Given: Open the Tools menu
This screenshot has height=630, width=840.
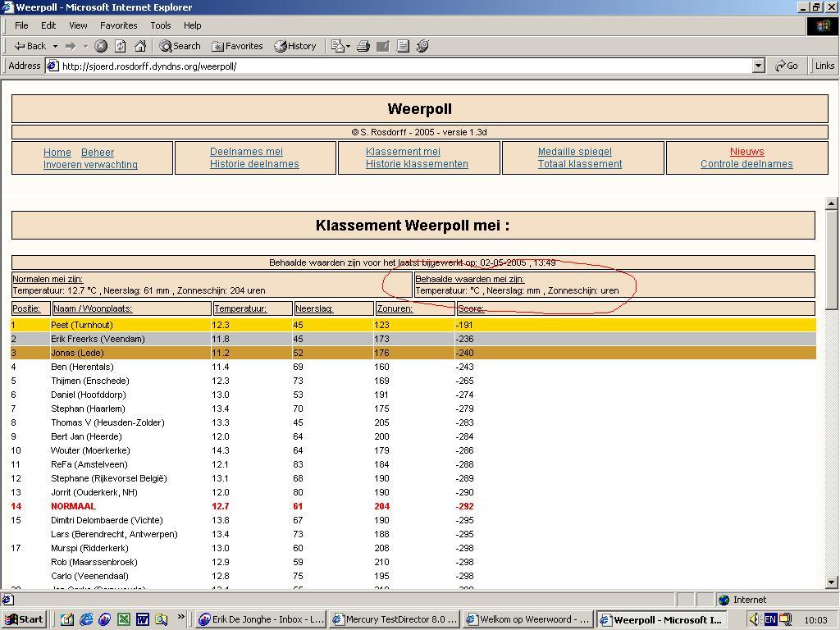Looking at the screenshot, I should (161, 25).
